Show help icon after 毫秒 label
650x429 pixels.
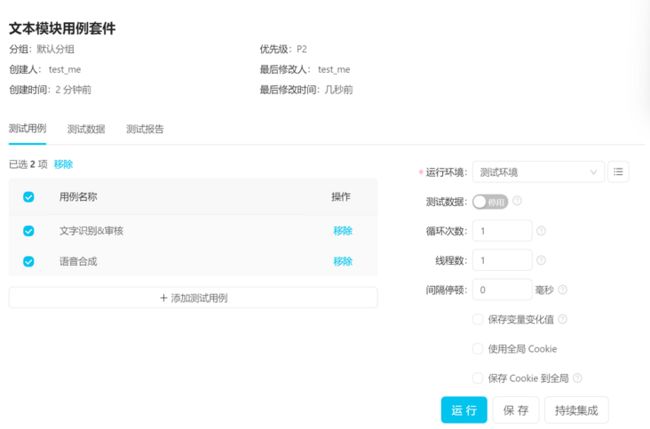coord(563,290)
